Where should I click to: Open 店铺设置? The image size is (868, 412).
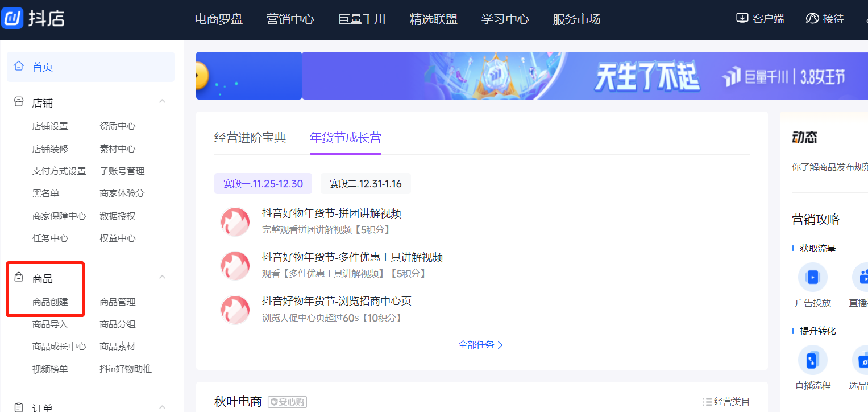tap(50, 126)
